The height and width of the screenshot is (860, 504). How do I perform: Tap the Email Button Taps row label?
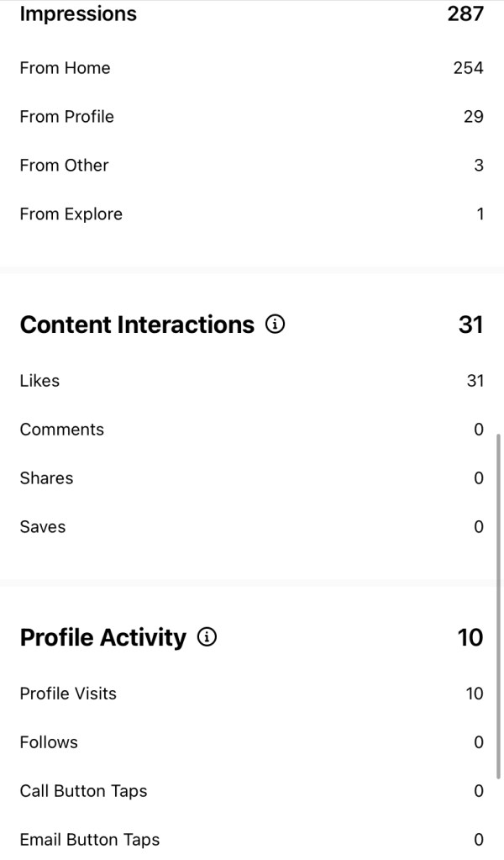coord(89,840)
